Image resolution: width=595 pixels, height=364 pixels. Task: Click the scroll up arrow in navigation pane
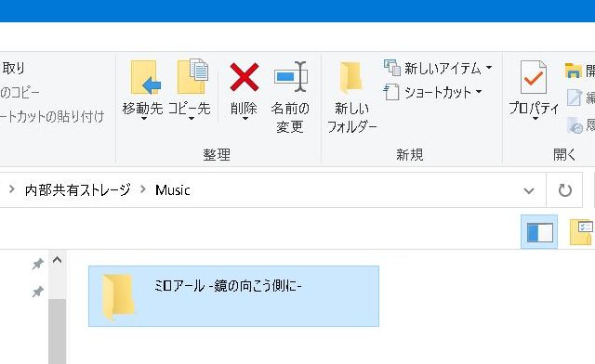point(58,261)
